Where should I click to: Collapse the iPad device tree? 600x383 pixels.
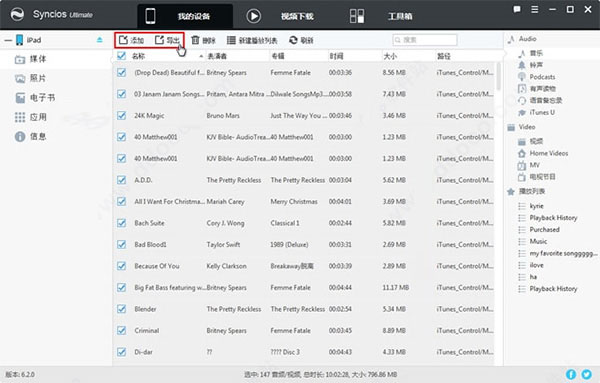[x=8, y=40]
